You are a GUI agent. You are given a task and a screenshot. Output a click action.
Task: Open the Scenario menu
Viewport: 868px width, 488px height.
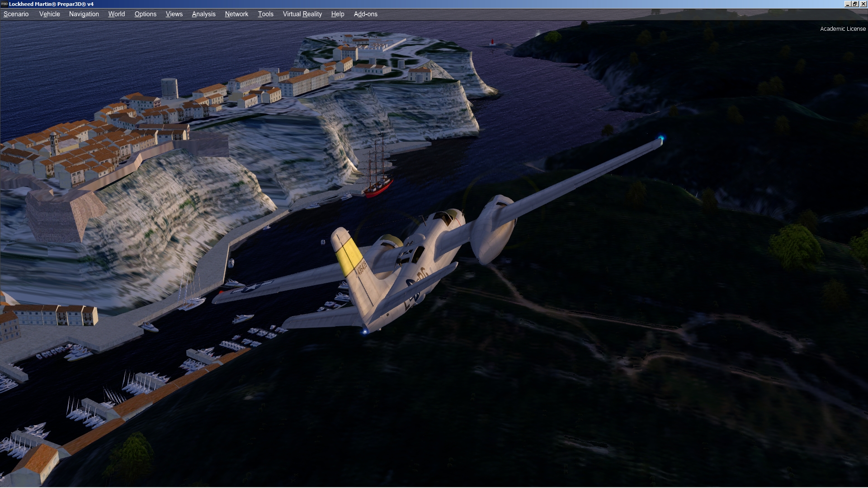[16, 14]
